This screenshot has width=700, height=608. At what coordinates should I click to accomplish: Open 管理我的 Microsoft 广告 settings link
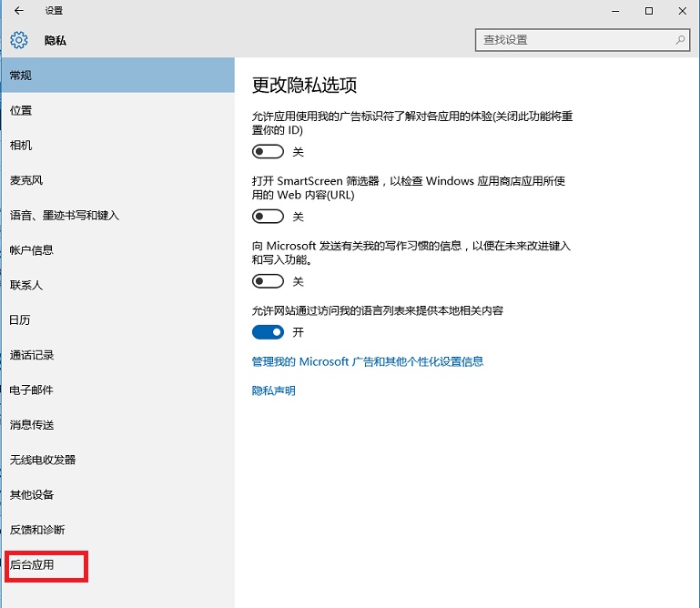(x=367, y=361)
